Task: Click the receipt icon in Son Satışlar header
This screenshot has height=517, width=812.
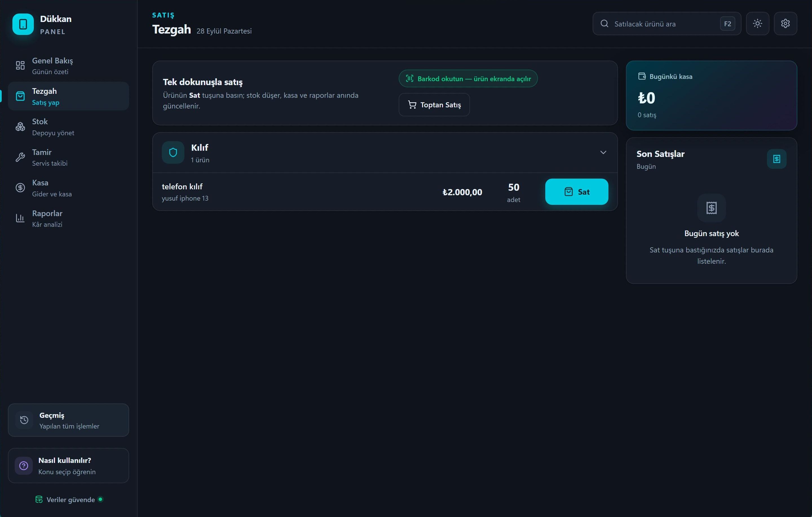Action: pyautogui.click(x=776, y=159)
